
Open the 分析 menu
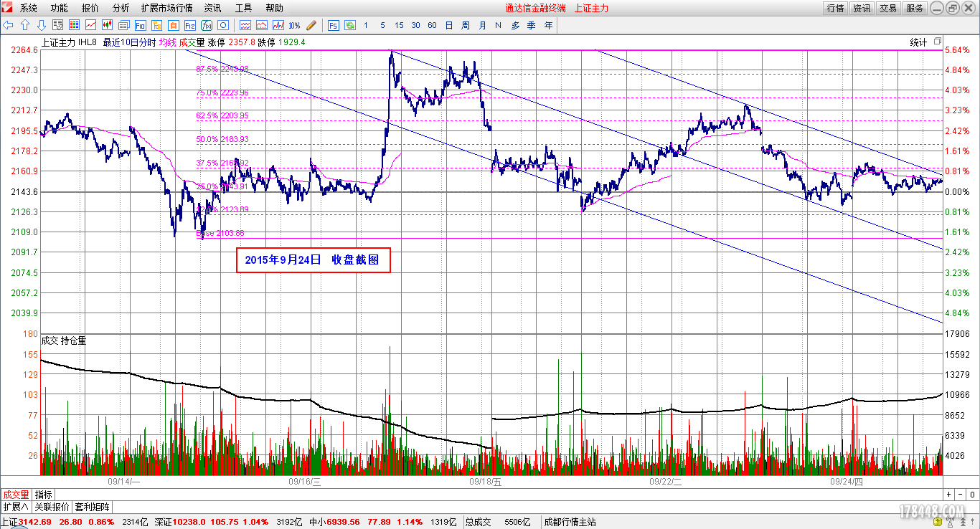click(x=121, y=8)
